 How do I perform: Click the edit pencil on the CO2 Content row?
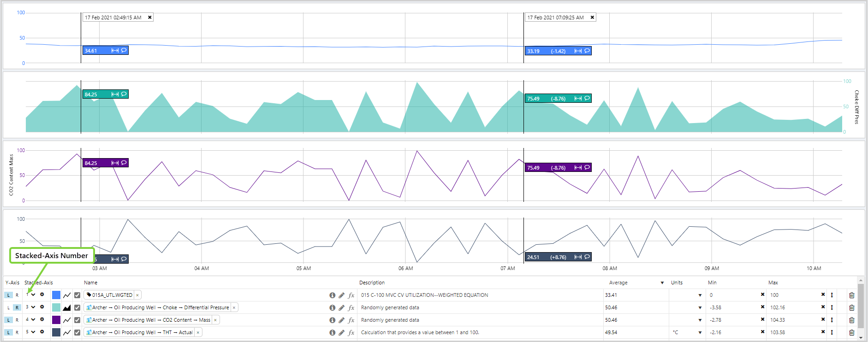(x=341, y=320)
